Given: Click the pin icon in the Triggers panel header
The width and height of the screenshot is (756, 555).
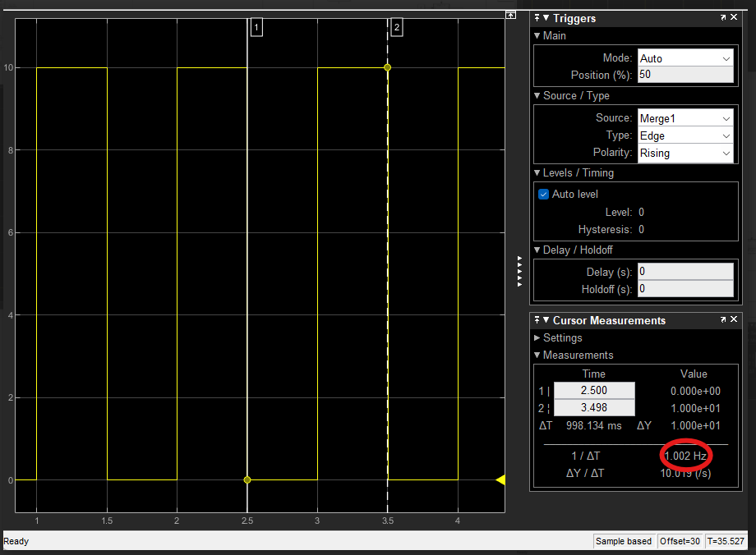Looking at the screenshot, I should [537, 18].
